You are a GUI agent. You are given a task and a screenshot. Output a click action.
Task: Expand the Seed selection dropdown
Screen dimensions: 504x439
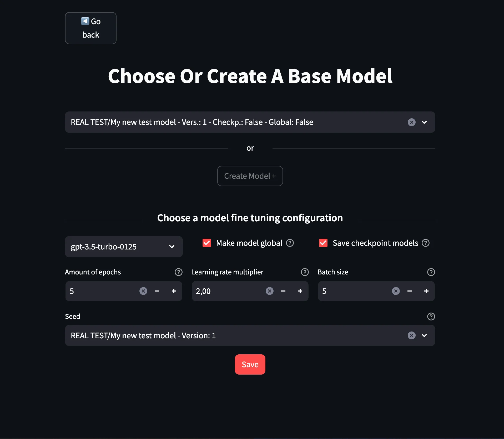point(424,335)
